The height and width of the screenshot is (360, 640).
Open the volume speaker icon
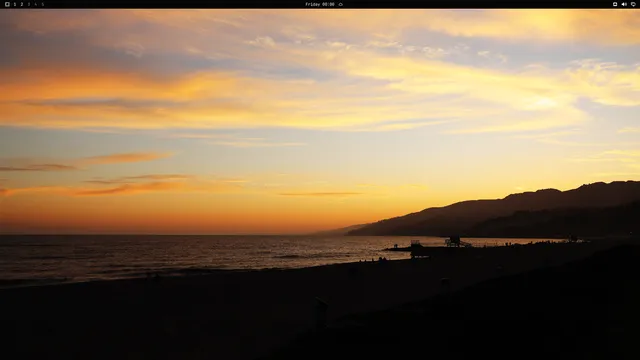624,4
